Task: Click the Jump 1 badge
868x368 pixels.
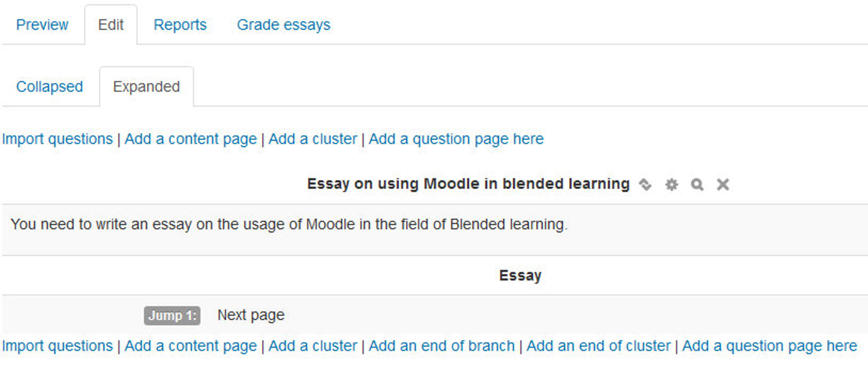Action: 172,315
